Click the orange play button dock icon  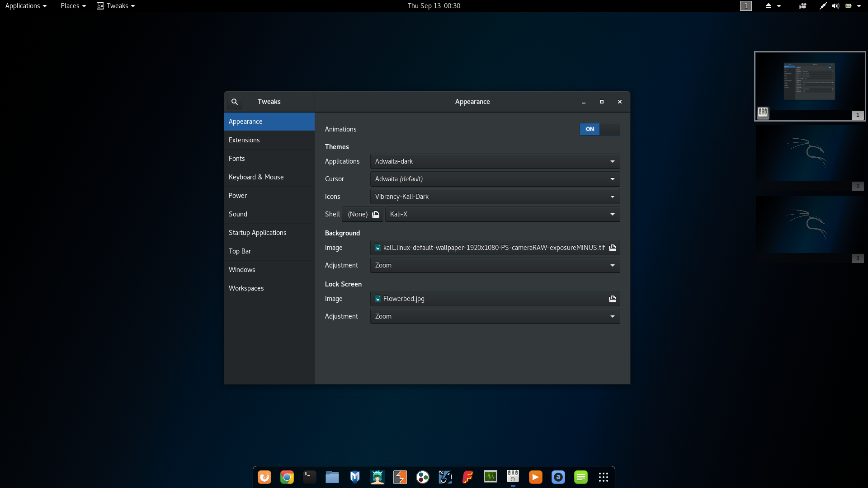point(536,477)
